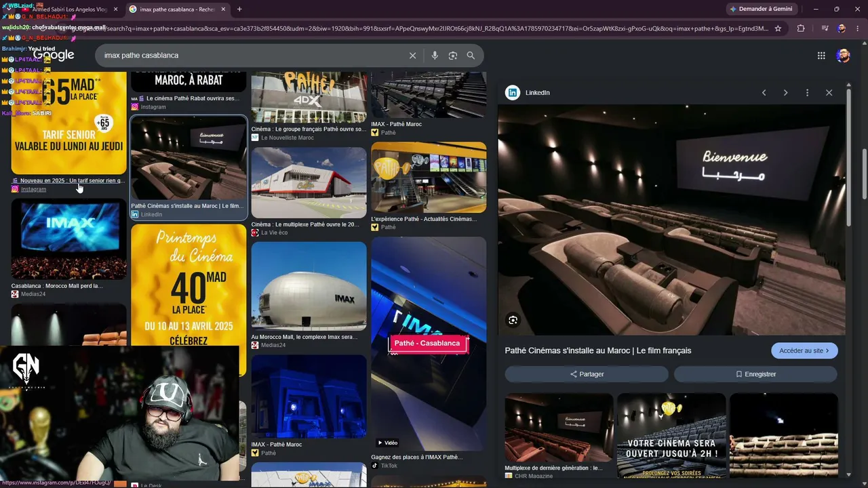This screenshot has height=488, width=868.
Task: Open the Au Morocco Mall, le complexe Imax caption
Action: tap(304, 337)
